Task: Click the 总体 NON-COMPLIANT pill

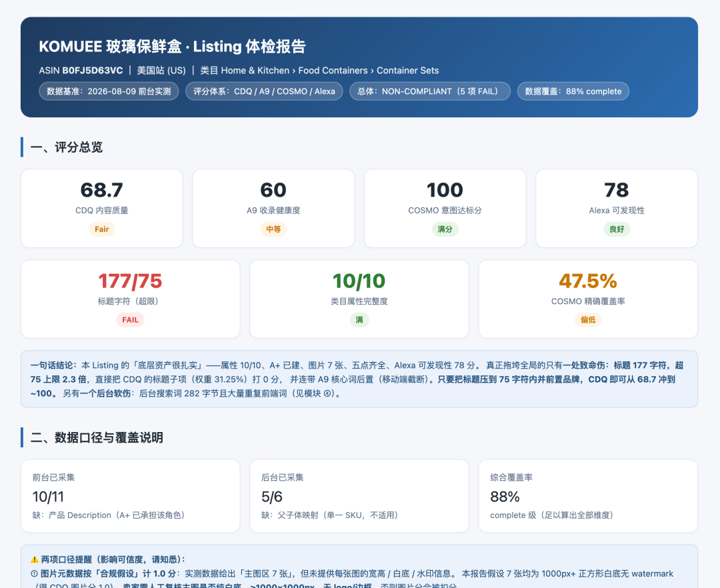Action: click(x=430, y=91)
